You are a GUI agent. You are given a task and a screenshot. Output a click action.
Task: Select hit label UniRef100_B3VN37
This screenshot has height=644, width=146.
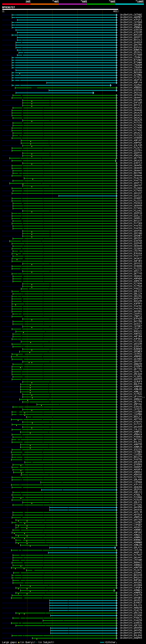point(131,603)
